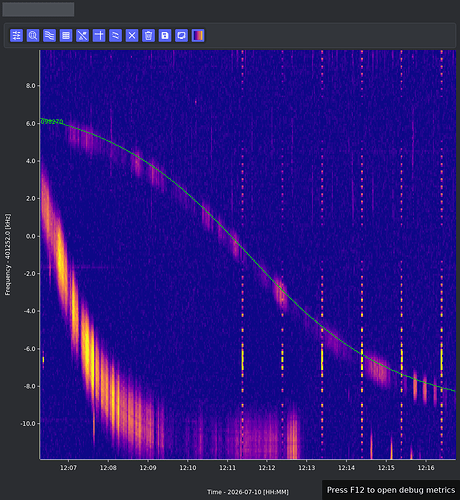Open the colormap gradient swatch
460x500 pixels.
(198, 35)
